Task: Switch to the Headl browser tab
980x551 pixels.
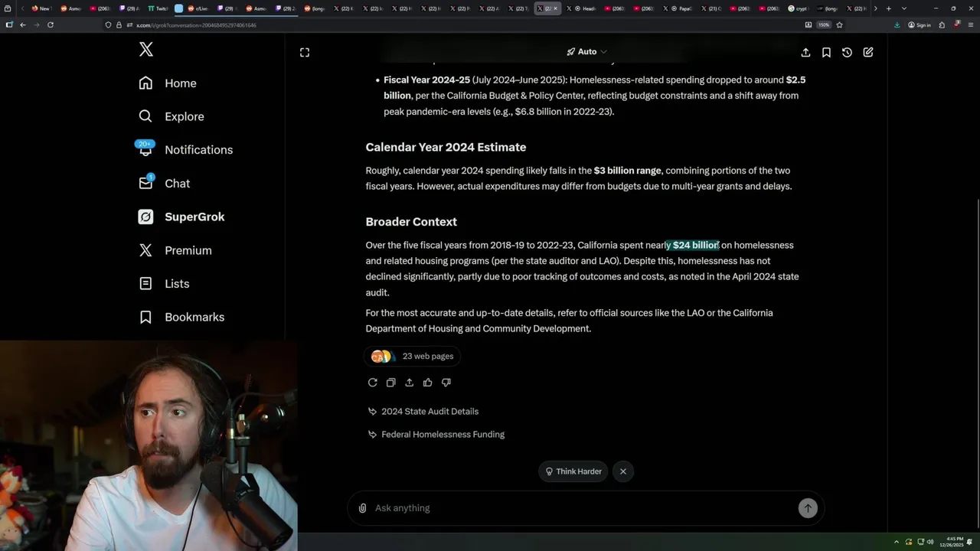Action: (x=581, y=8)
